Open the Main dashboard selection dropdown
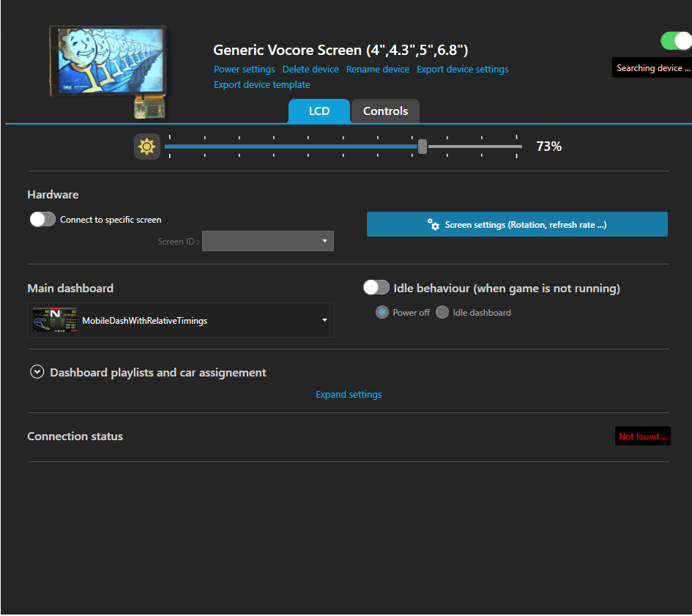 tap(180, 320)
